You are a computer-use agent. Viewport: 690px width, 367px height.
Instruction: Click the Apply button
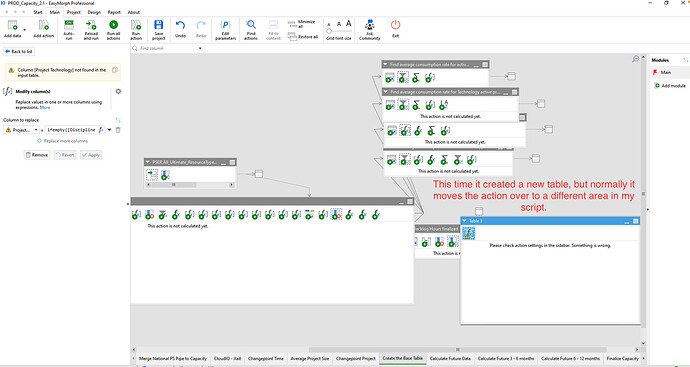91,155
